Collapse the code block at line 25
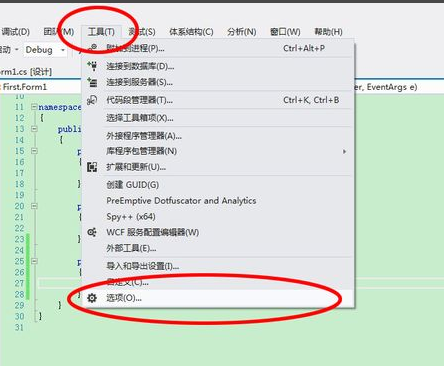This screenshot has width=444, height=366. tap(34, 261)
